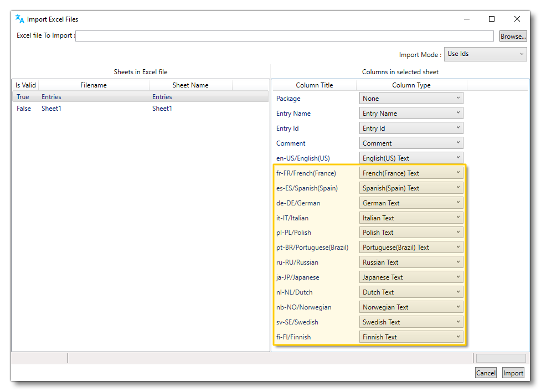
Task: Open the German Text column type dropdown
Action: coord(411,203)
